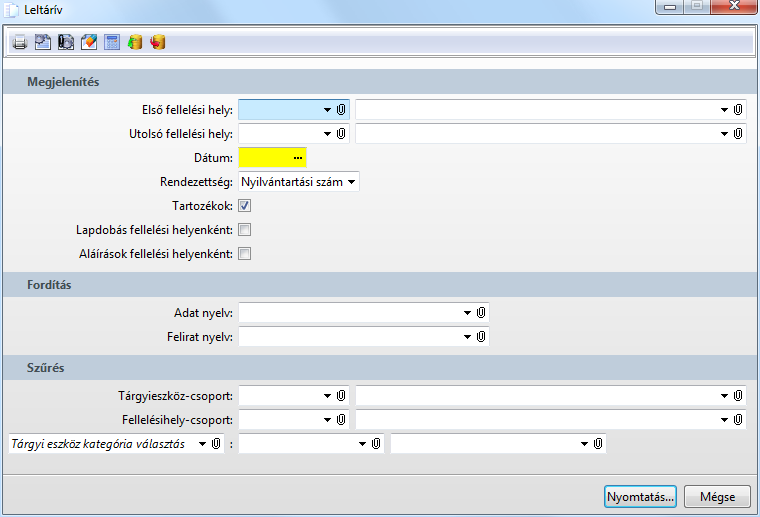This screenshot has height=517, width=760.
Task: Click the document-with-gear settings toolbar icon
Action: (43, 43)
